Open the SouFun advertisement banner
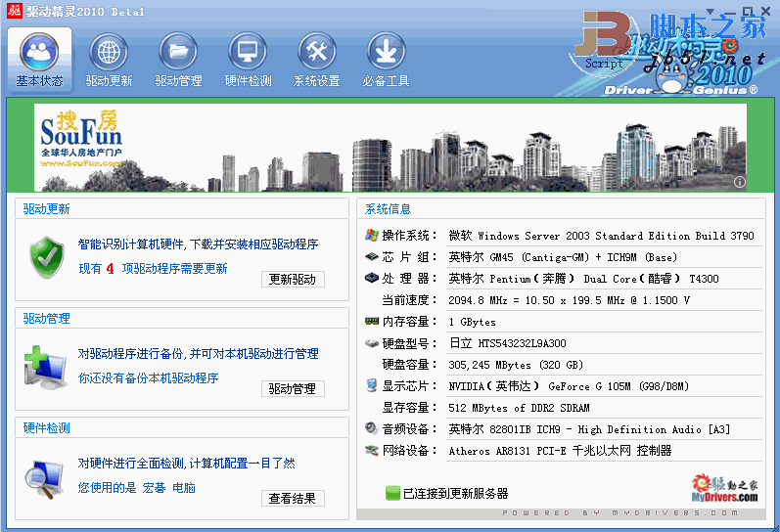Image resolution: width=780 pixels, height=532 pixels. [x=390, y=147]
